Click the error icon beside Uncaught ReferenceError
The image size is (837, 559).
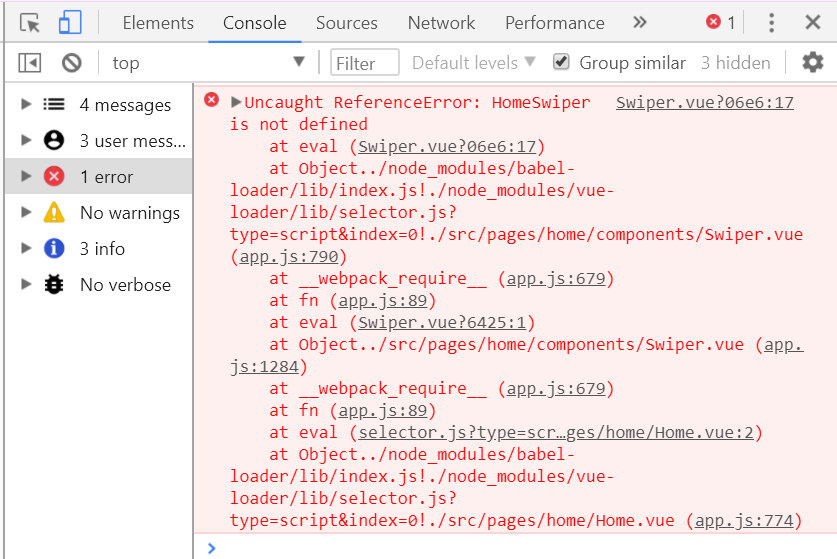tap(211, 99)
